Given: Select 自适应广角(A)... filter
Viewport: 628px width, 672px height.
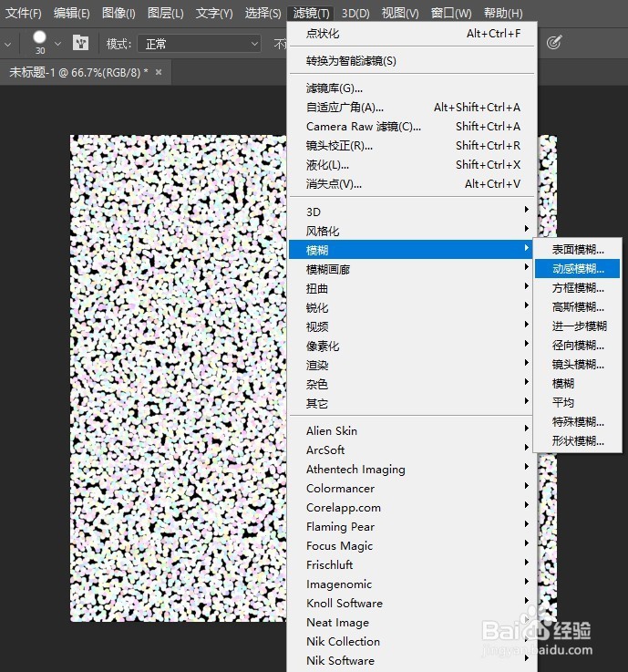Looking at the screenshot, I should pyautogui.click(x=411, y=108).
